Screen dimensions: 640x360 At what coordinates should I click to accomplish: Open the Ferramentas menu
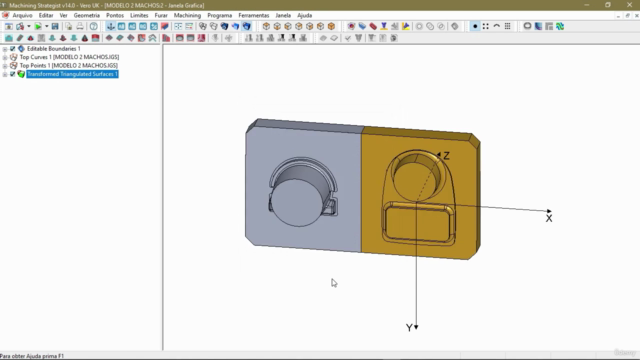[x=253, y=15]
